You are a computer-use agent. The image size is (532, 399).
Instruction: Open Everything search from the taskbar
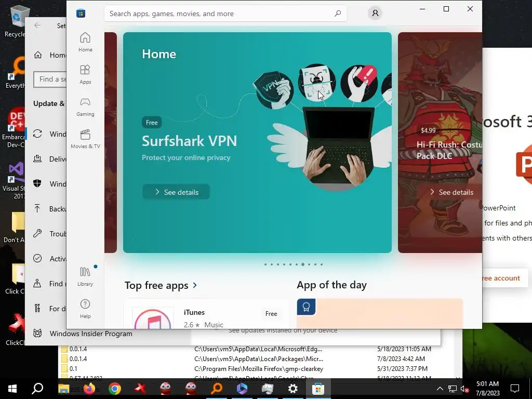click(217, 389)
